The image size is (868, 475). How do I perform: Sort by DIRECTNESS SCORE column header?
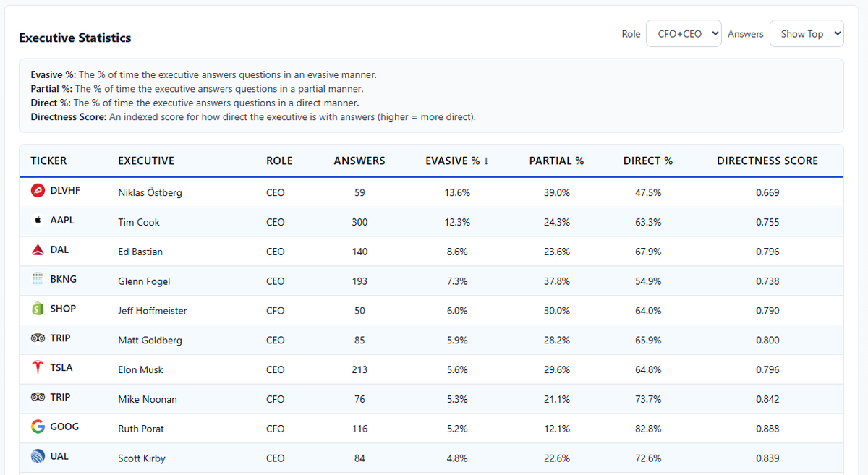(x=767, y=161)
